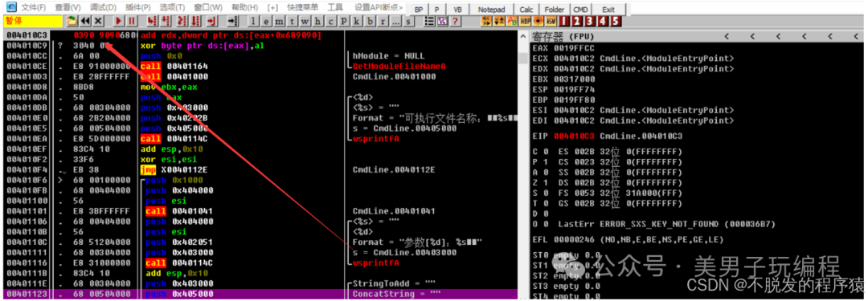Expand the 设置API断点> menu
The image size is (868, 301).
tap(379, 8)
